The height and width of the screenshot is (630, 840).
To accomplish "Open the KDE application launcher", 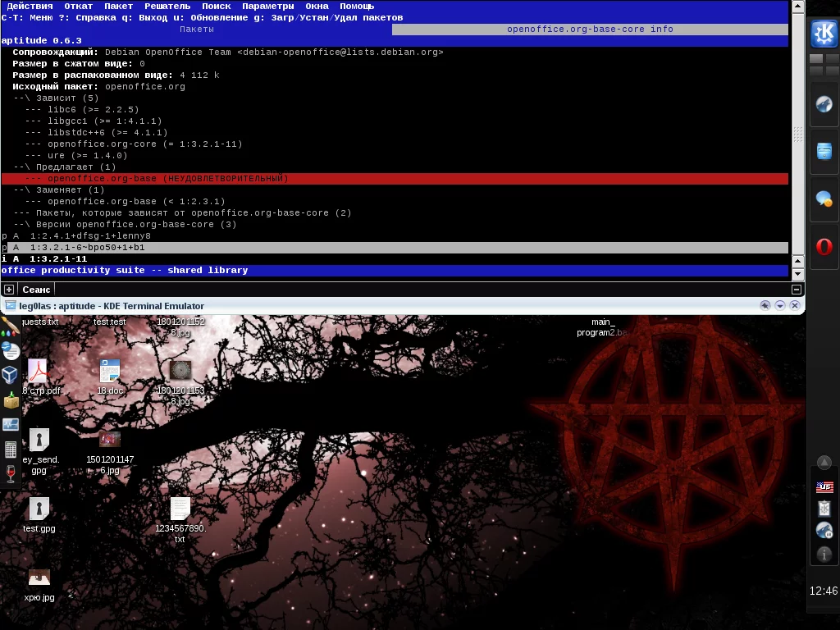I will tap(824, 34).
